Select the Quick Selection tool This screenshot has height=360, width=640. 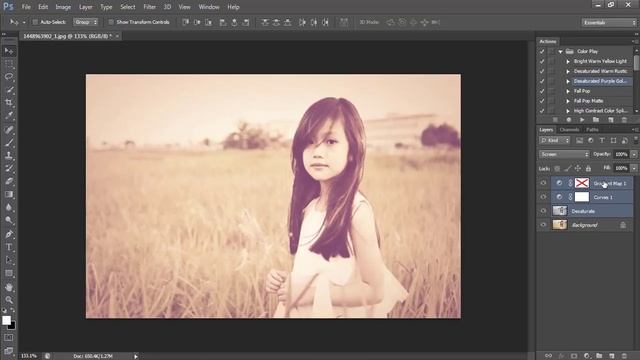click(9, 90)
